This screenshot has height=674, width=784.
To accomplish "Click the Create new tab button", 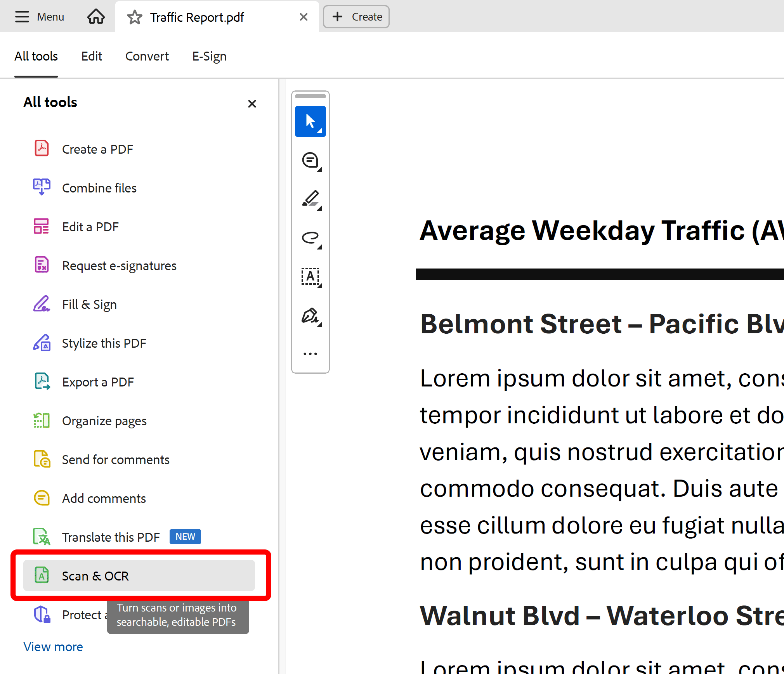I will [x=356, y=17].
